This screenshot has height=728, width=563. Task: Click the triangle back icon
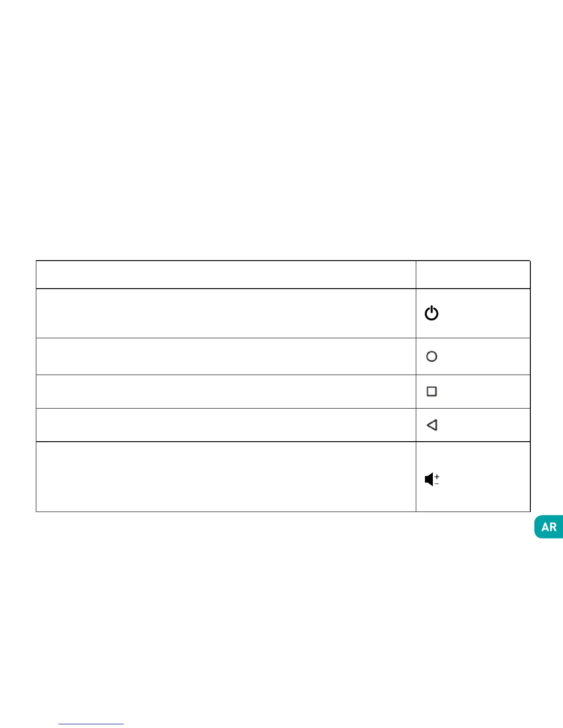coord(431,425)
